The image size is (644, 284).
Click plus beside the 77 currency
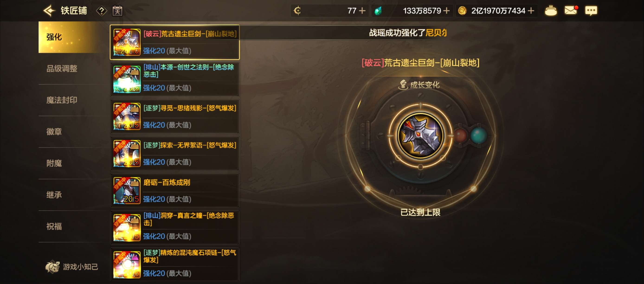pyautogui.click(x=362, y=11)
